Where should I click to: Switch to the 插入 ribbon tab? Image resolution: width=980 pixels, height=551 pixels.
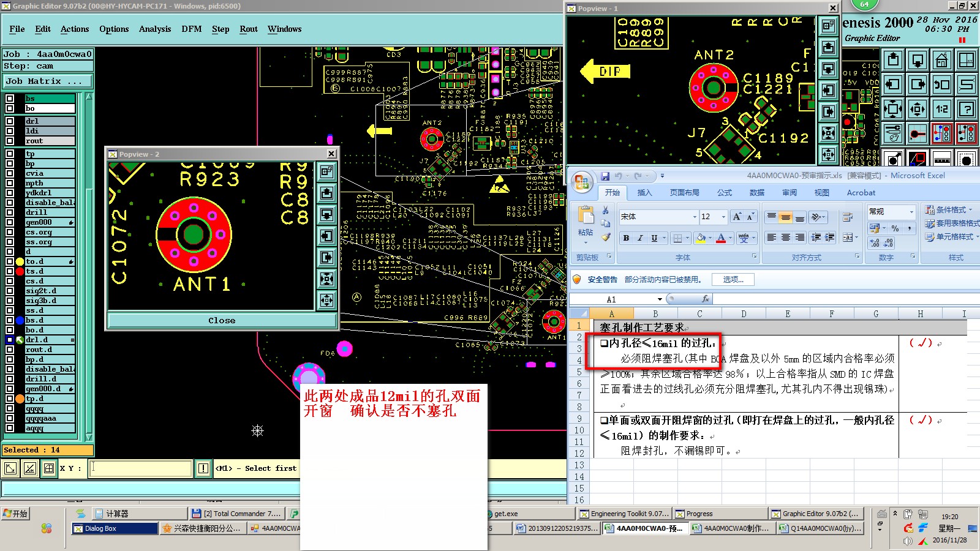coord(645,192)
